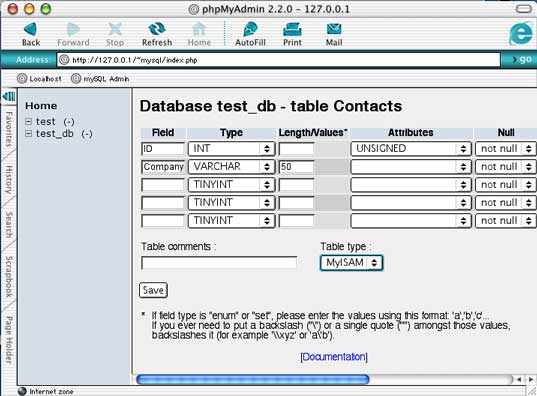Image resolution: width=537 pixels, height=396 pixels.
Task: Open the Scrapbook side tab
Action: tap(9, 277)
